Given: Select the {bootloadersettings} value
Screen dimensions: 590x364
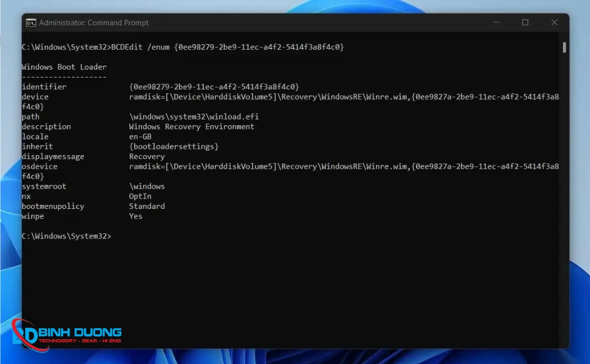Looking at the screenshot, I should (x=174, y=147).
